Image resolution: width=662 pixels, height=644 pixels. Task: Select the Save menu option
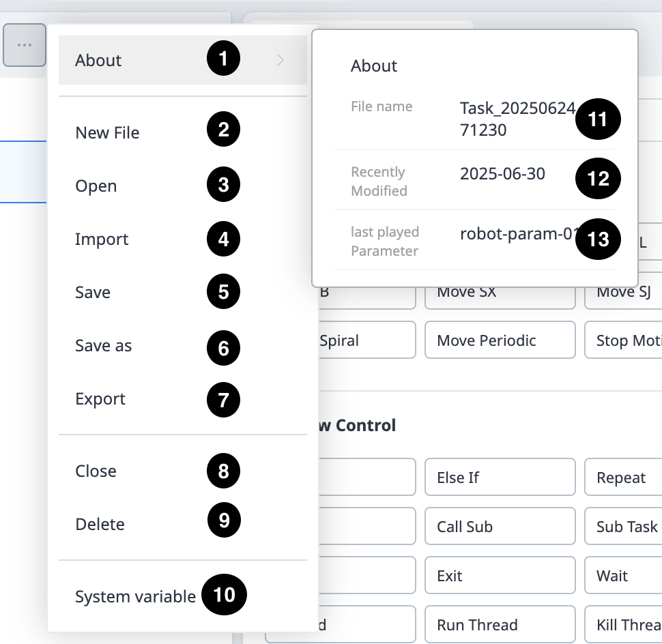[93, 293]
